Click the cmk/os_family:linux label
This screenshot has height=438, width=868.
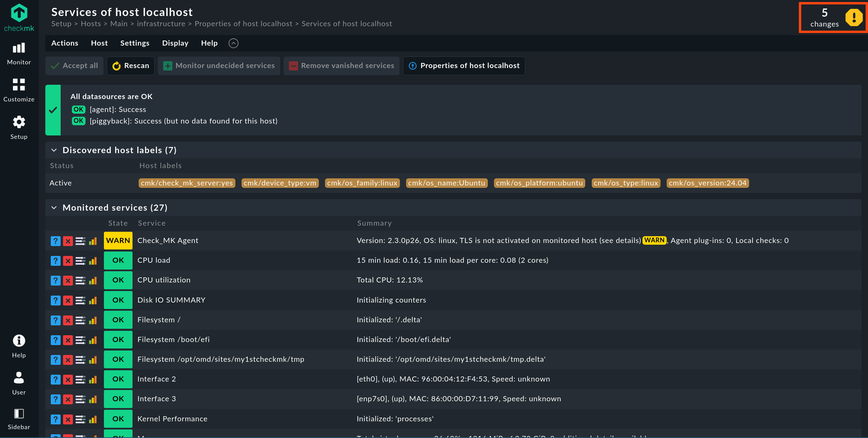pos(362,183)
